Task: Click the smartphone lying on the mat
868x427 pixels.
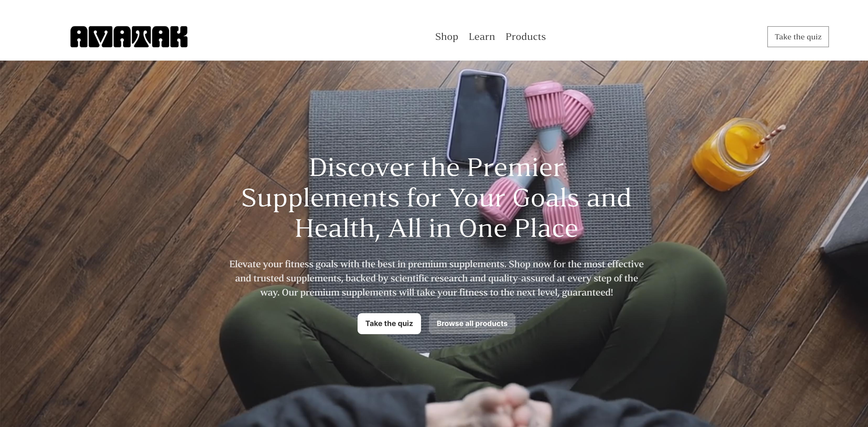Action: [477, 116]
